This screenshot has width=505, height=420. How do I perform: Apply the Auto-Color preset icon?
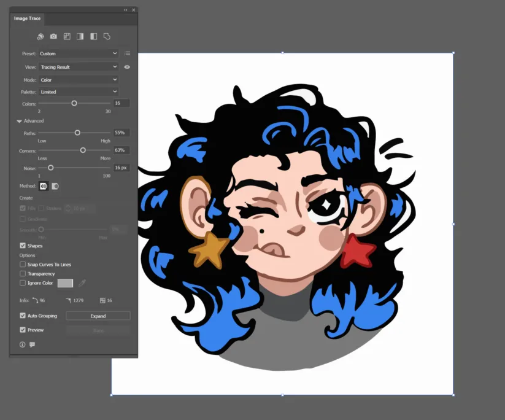(40, 36)
